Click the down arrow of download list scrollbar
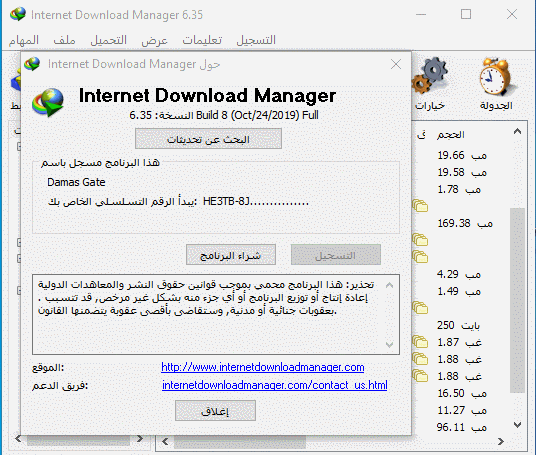Viewport: 536px width, 455px height. (518, 425)
